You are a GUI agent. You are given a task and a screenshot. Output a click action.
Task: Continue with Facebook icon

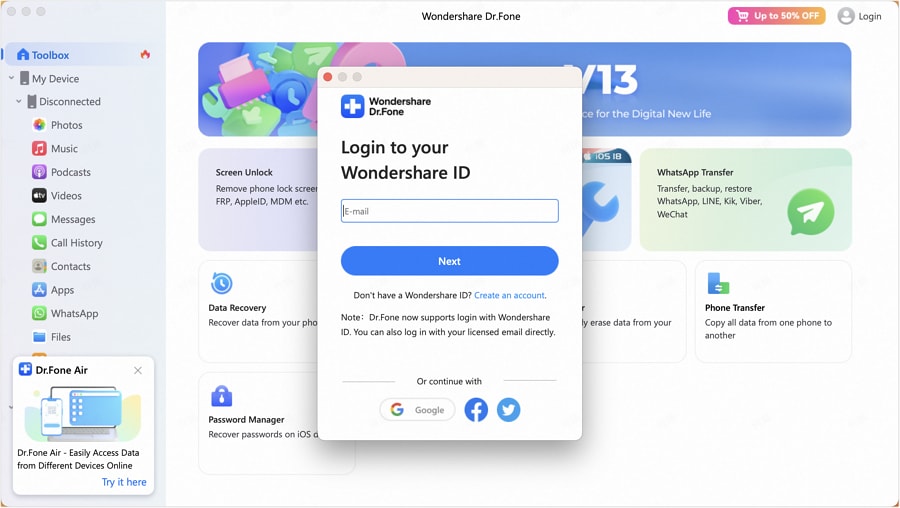pos(476,410)
